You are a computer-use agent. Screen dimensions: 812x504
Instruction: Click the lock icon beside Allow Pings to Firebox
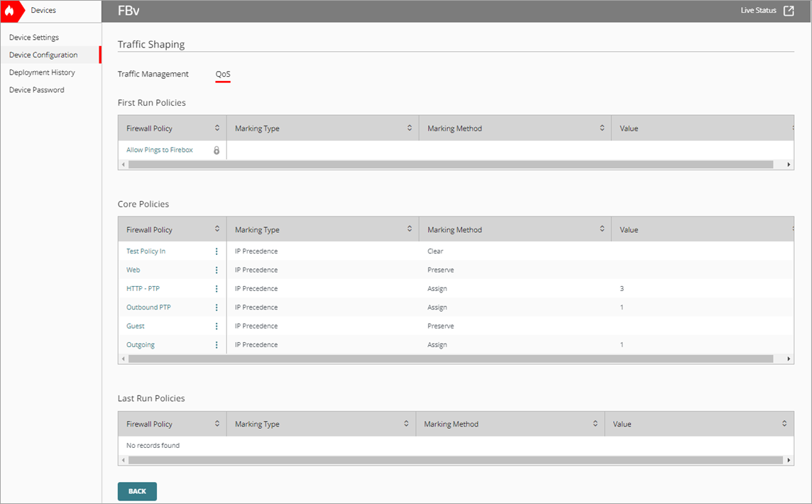point(216,150)
